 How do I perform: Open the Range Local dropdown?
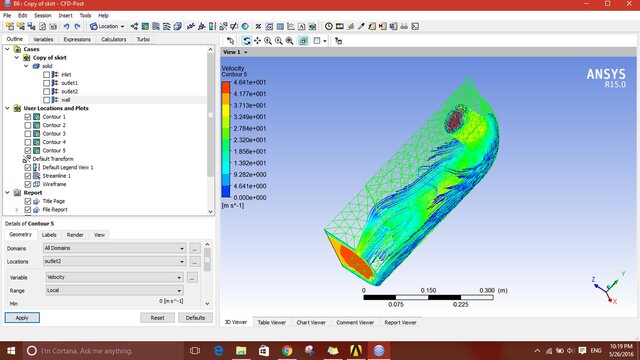pos(115,290)
